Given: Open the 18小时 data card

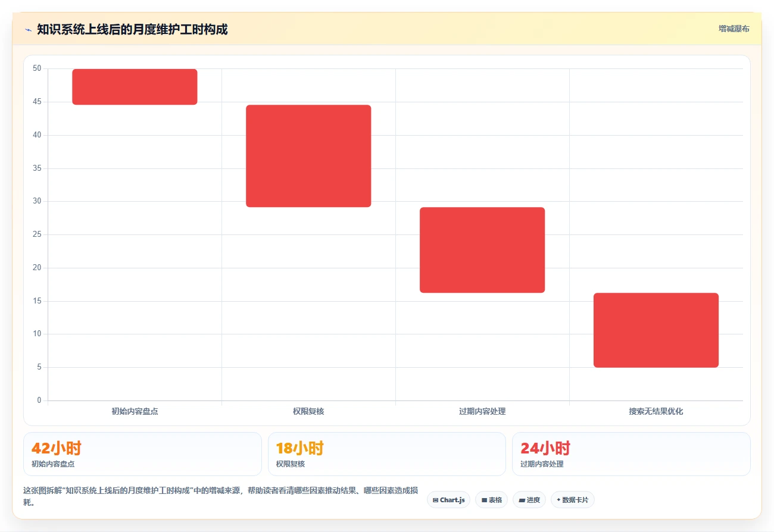Looking at the screenshot, I should pos(387,454).
